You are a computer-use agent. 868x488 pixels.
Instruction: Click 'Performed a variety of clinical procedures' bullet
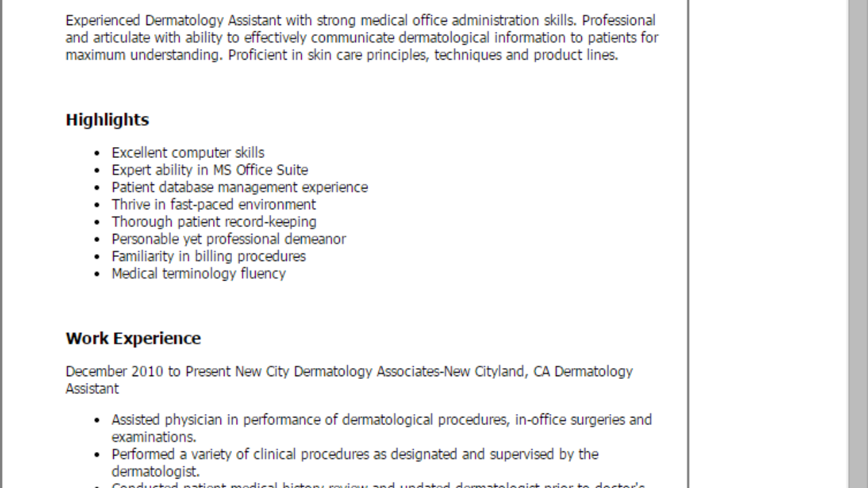click(x=355, y=463)
